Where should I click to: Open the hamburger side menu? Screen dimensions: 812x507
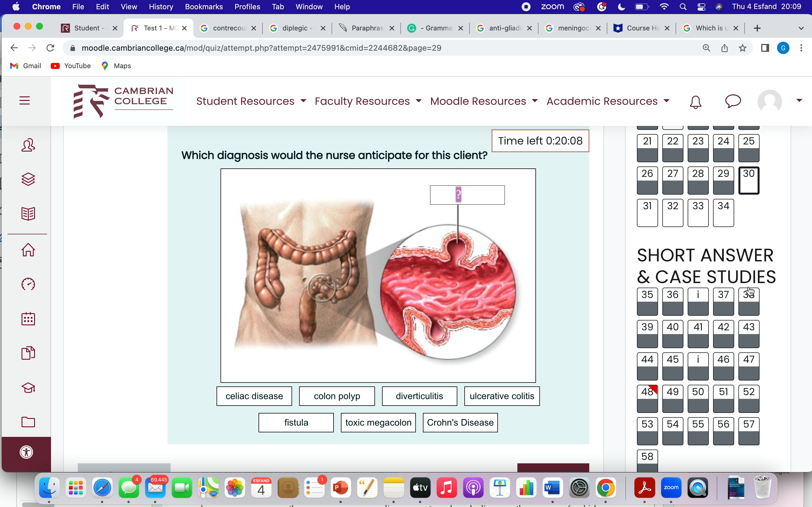coord(25,101)
